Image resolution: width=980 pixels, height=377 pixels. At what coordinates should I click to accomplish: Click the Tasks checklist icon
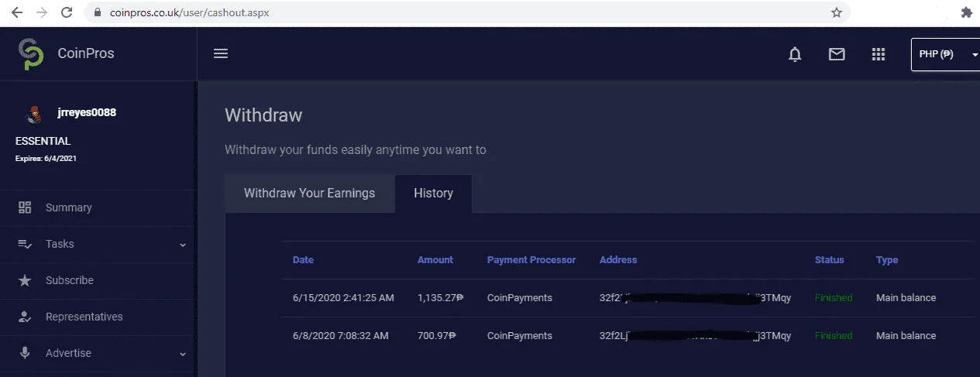25,244
